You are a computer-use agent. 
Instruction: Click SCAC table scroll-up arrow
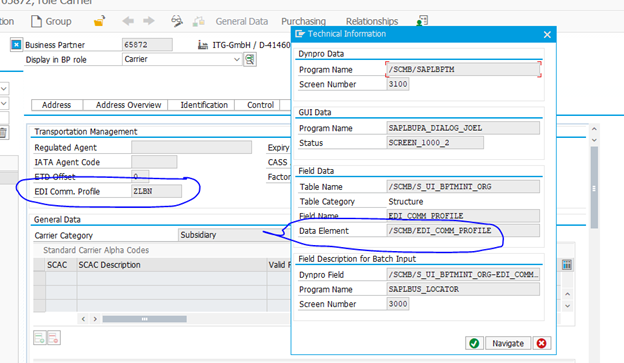[567, 294]
